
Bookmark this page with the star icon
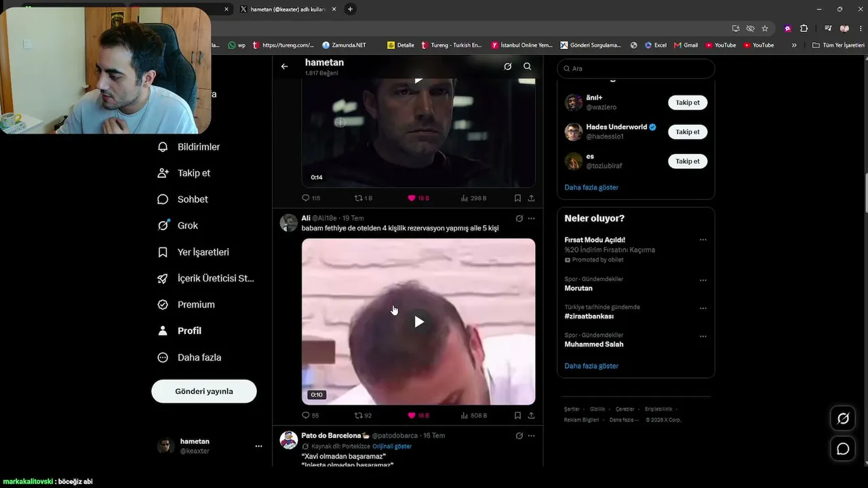coord(765,28)
